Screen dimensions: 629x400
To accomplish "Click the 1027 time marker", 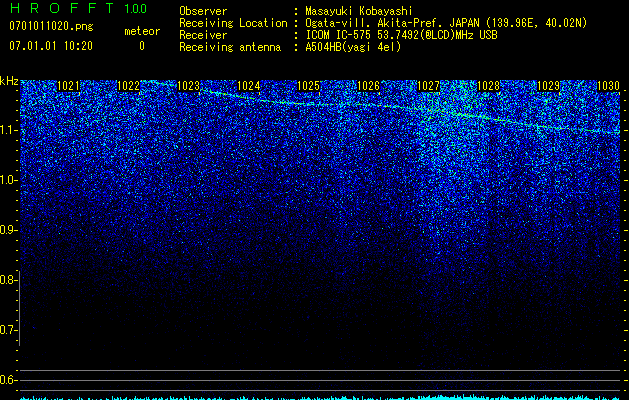I will click(x=428, y=85).
